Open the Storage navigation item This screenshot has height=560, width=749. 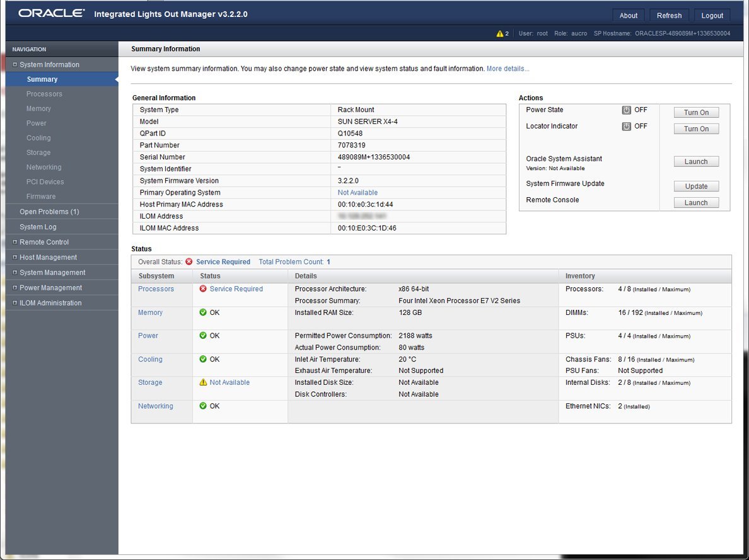(38, 153)
